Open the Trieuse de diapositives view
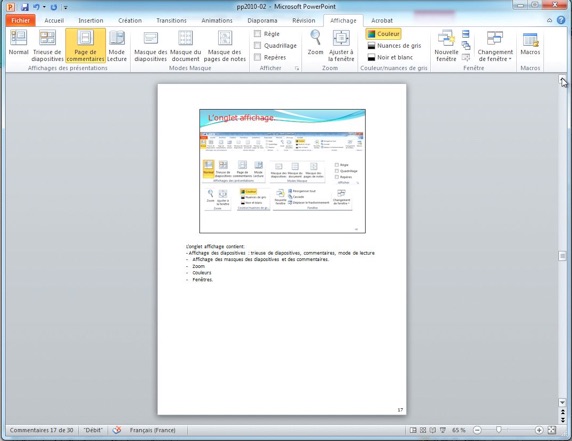572x441 pixels. tap(47, 45)
